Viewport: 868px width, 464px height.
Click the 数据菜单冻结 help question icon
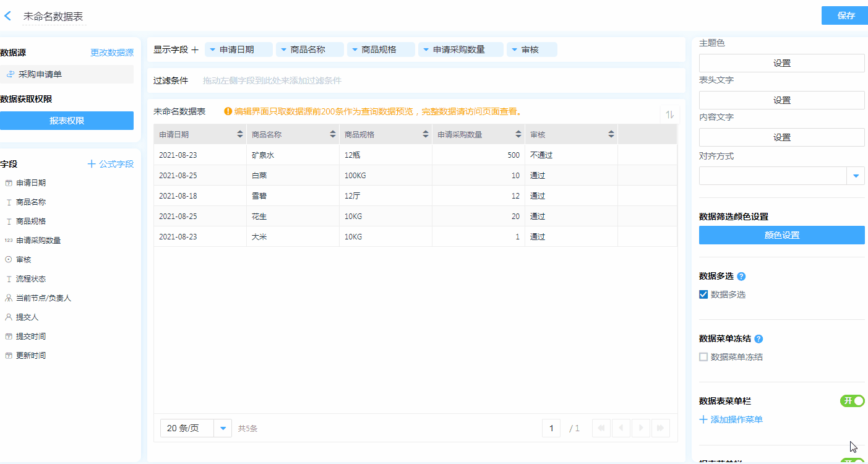pos(758,339)
